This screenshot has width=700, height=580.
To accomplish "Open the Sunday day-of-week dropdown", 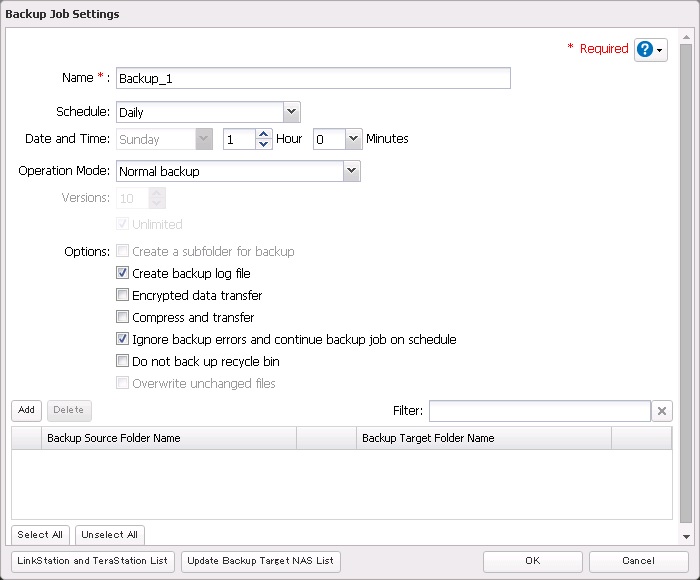I will point(164,139).
